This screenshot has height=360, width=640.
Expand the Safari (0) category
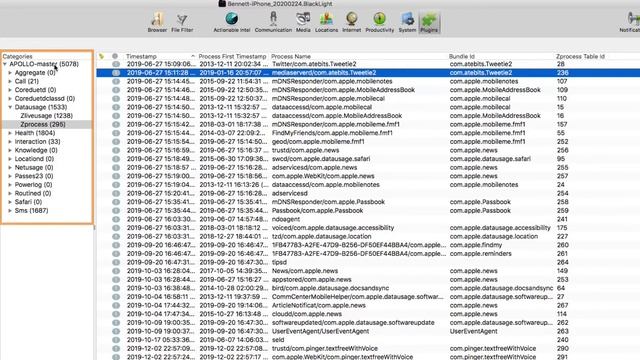tap(10, 202)
